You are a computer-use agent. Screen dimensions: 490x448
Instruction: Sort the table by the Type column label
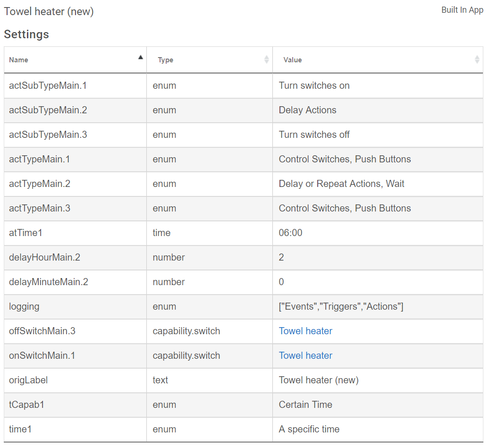pyautogui.click(x=166, y=60)
